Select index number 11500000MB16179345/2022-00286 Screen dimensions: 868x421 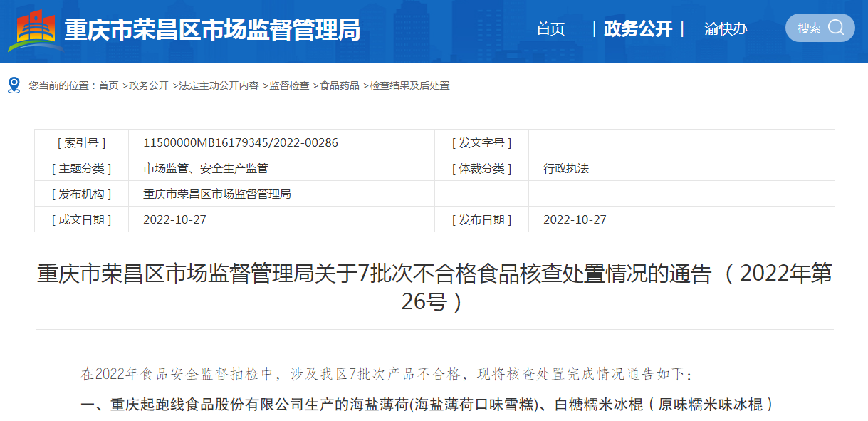[x=241, y=142]
